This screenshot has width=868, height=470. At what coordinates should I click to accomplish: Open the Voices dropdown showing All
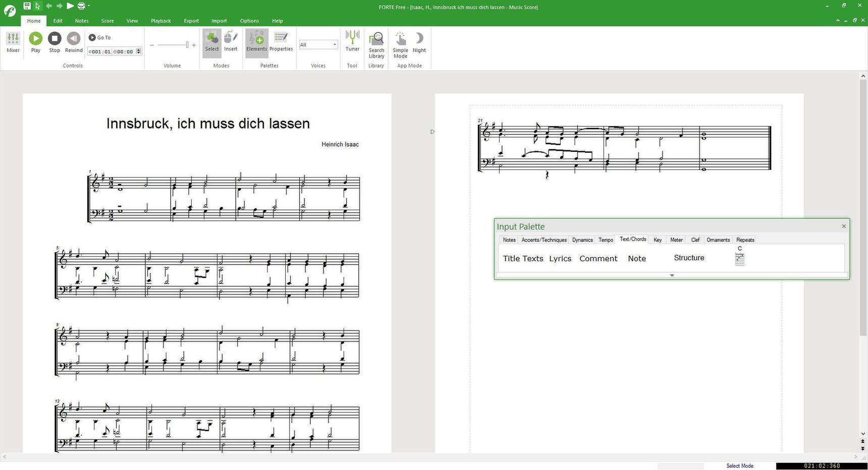(x=318, y=45)
